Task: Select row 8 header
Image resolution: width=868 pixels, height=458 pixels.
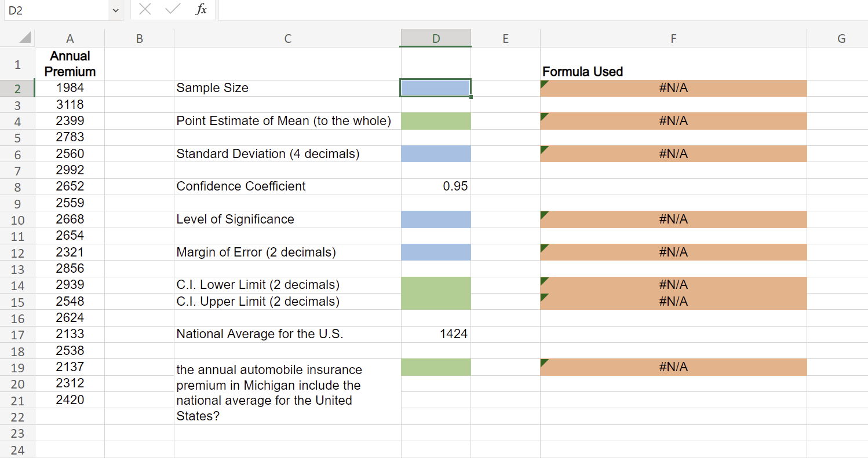Action: click(x=17, y=186)
